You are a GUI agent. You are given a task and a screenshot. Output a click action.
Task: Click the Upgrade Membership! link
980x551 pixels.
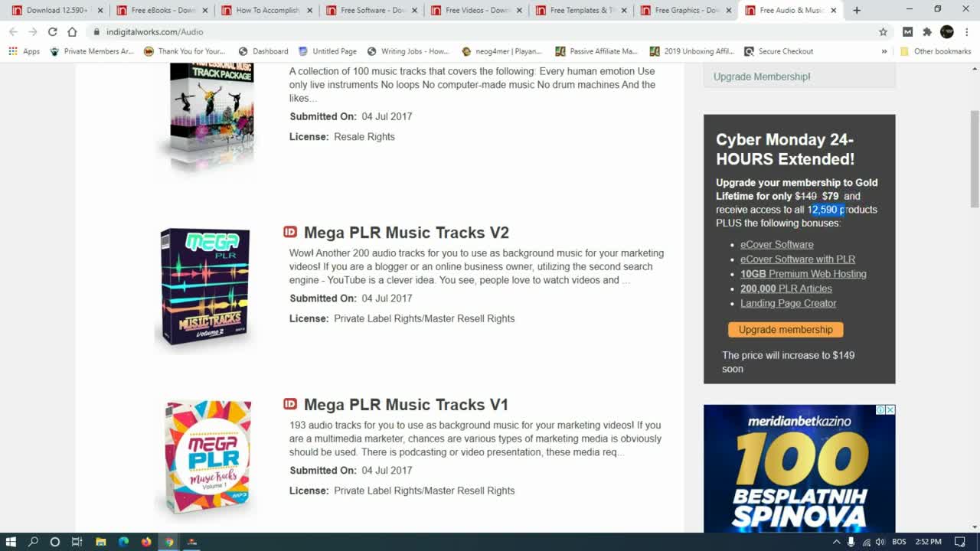click(x=762, y=77)
